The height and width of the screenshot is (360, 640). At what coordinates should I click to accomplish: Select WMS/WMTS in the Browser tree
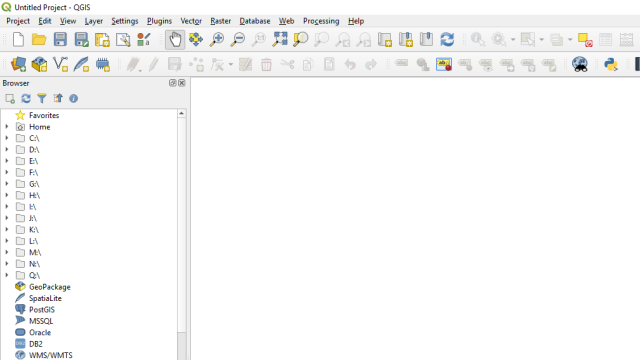(51, 356)
